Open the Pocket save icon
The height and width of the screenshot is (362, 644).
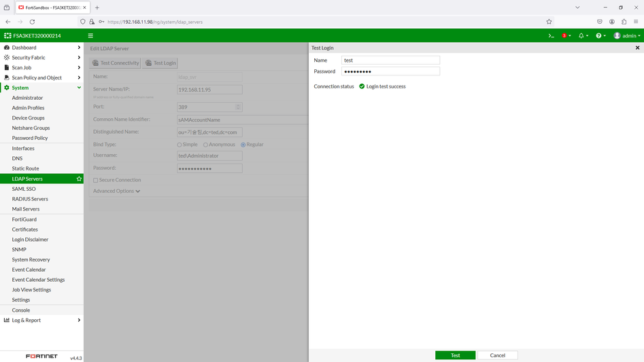pos(600,22)
